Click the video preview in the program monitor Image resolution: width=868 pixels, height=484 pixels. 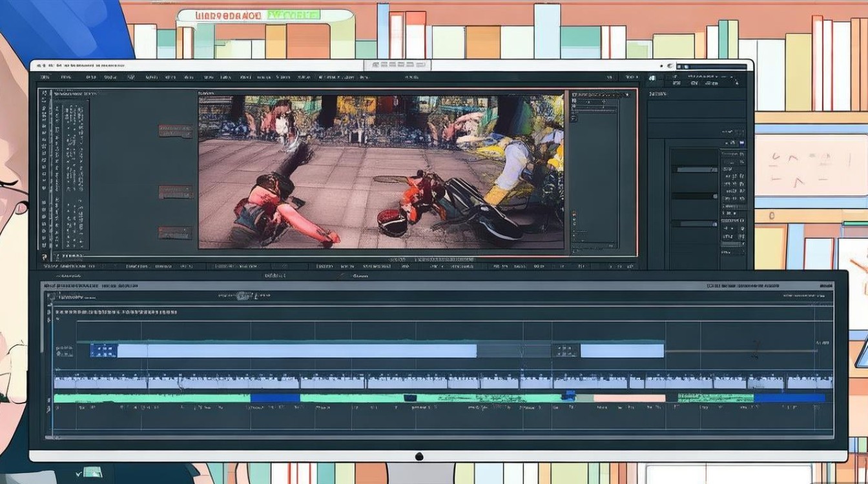tap(381, 172)
